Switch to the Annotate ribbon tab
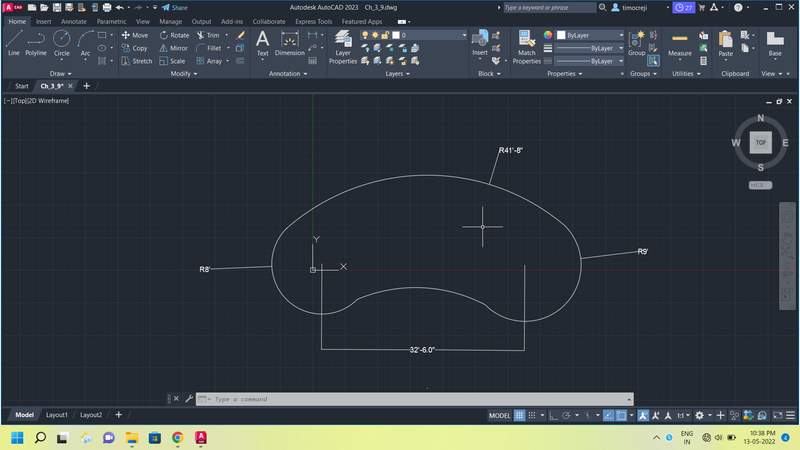 pos(74,21)
